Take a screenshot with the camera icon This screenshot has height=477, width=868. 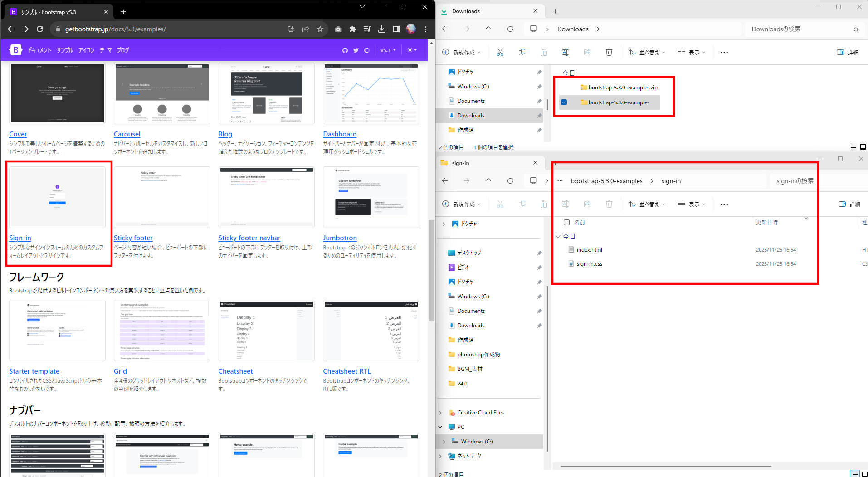(x=338, y=29)
